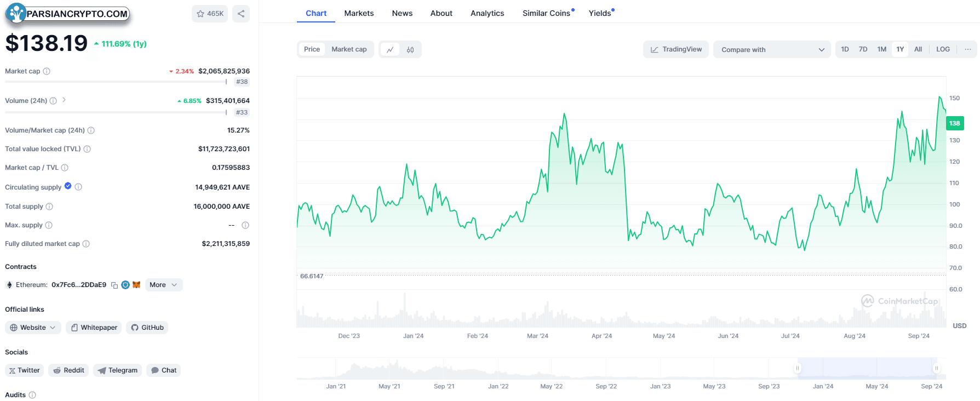Expand More contracts dropdown
980x401 pixels.
pos(164,285)
